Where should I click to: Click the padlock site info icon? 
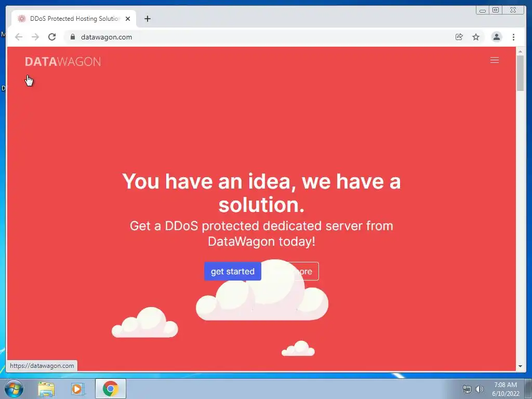[x=73, y=37]
